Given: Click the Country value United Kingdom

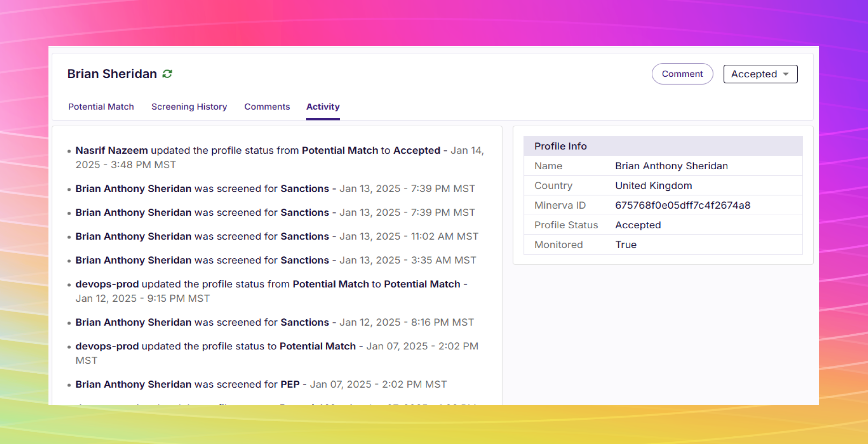Looking at the screenshot, I should pyautogui.click(x=653, y=186).
